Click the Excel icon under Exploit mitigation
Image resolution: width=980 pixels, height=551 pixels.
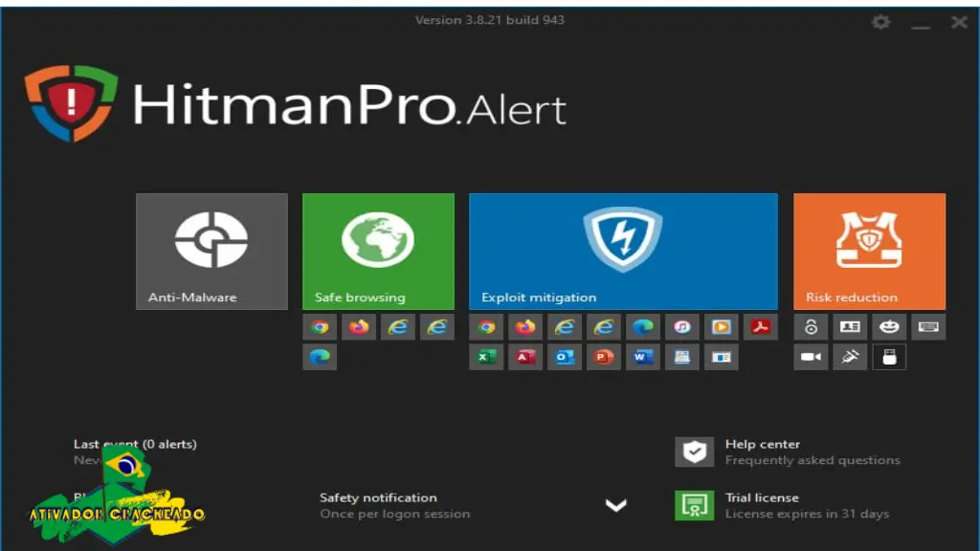(486, 358)
